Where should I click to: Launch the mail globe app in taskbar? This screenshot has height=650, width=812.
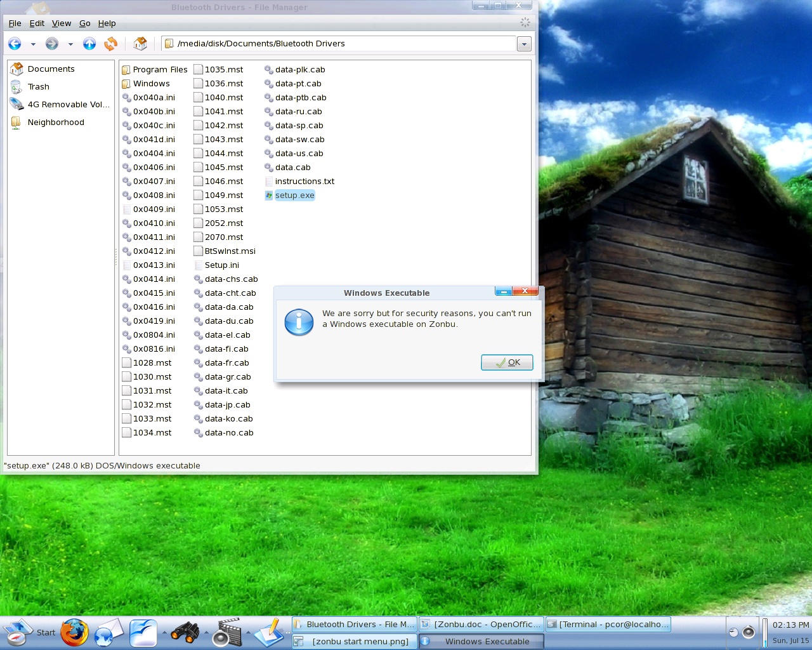[x=108, y=633]
